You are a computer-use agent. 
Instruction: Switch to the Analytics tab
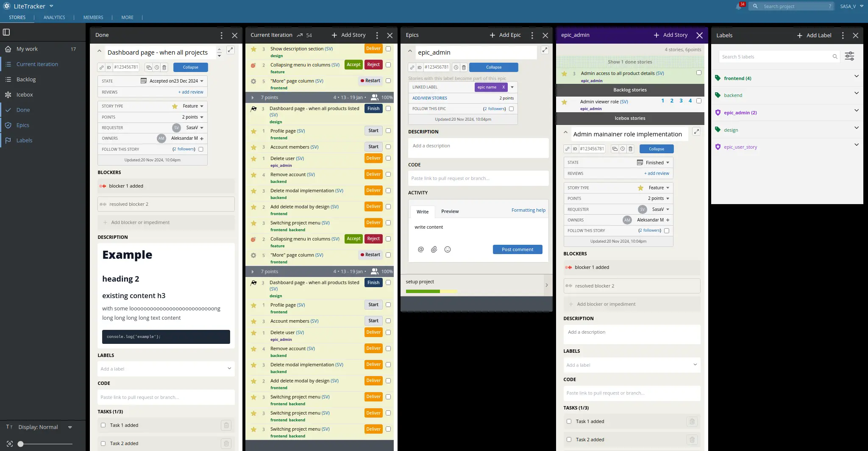pos(54,17)
